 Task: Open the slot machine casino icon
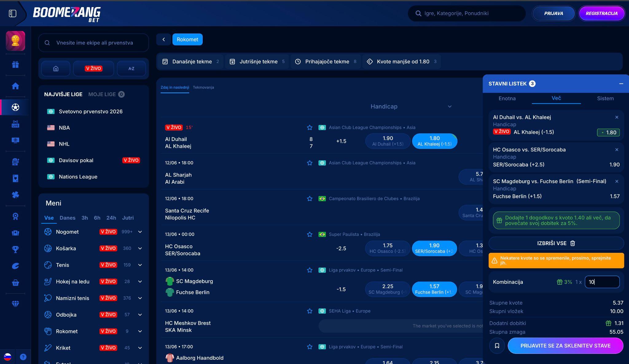click(x=15, y=162)
